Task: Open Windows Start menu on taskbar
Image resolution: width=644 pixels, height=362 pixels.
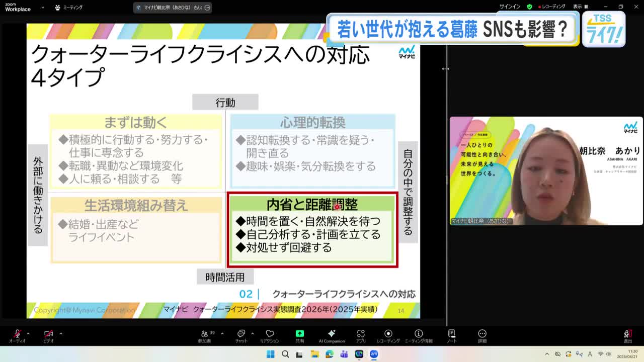Action: coord(270,354)
